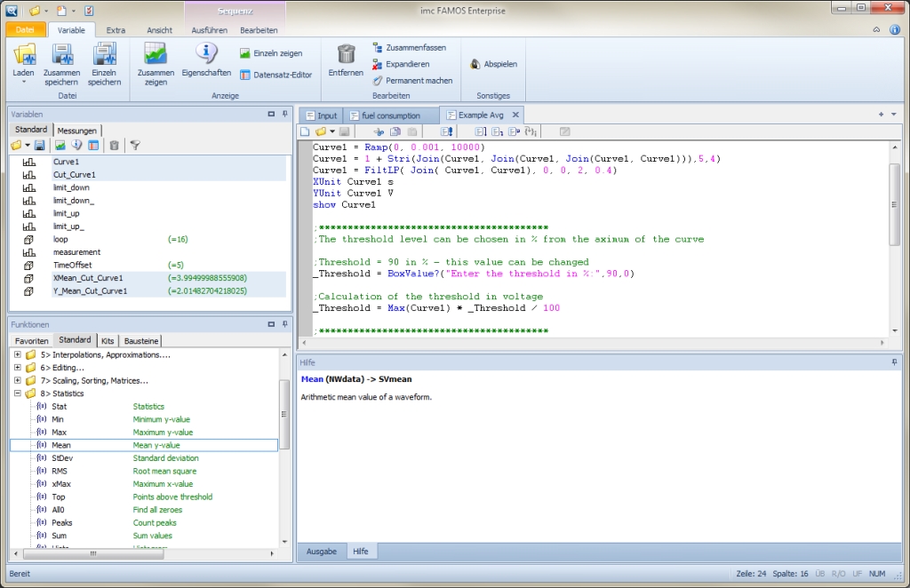The image size is (910, 588).
Task: Switch to Messungen variables tab
Action: click(x=77, y=131)
